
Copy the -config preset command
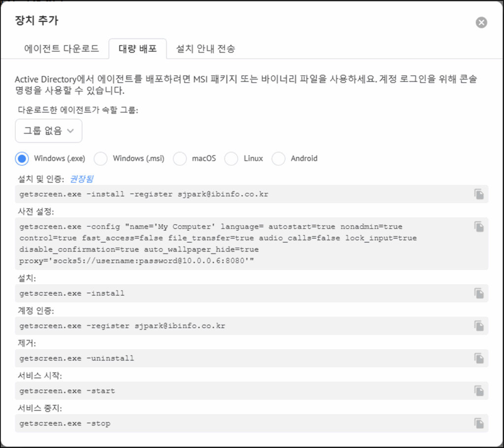pyautogui.click(x=479, y=227)
